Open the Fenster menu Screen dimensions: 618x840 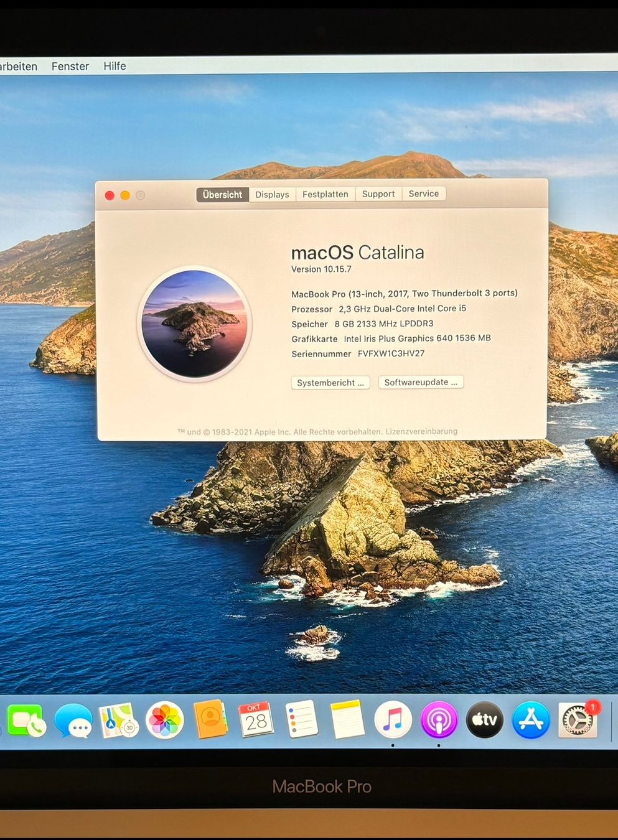(70, 66)
